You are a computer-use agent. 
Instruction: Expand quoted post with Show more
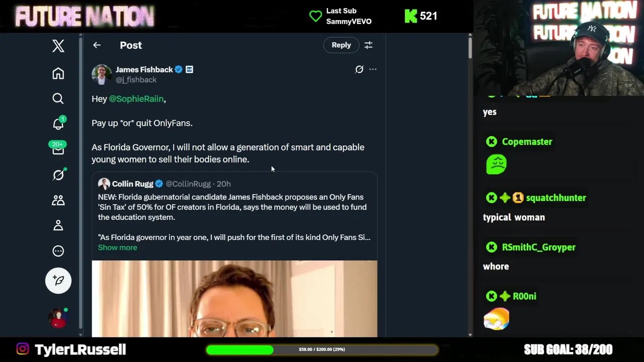(x=117, y=247)
